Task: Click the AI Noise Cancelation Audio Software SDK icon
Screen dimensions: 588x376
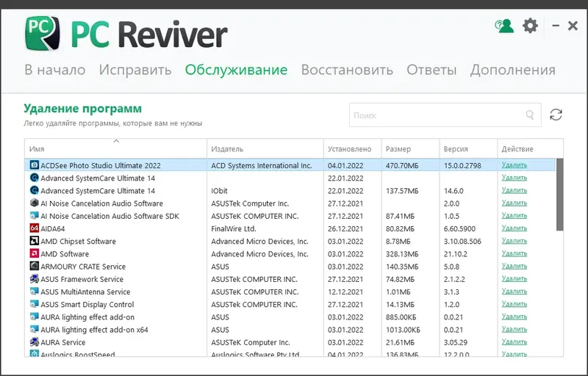Action: [x=34, y=216]
